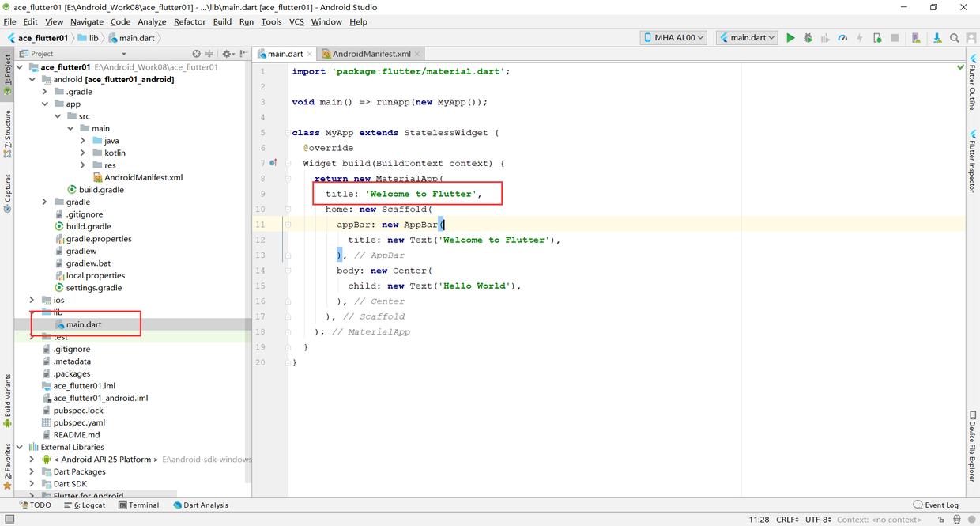The height and width of the screenshot is (526, 980).
Task: Open Device File Explorer side panel
Action: (x=972, y=447)
